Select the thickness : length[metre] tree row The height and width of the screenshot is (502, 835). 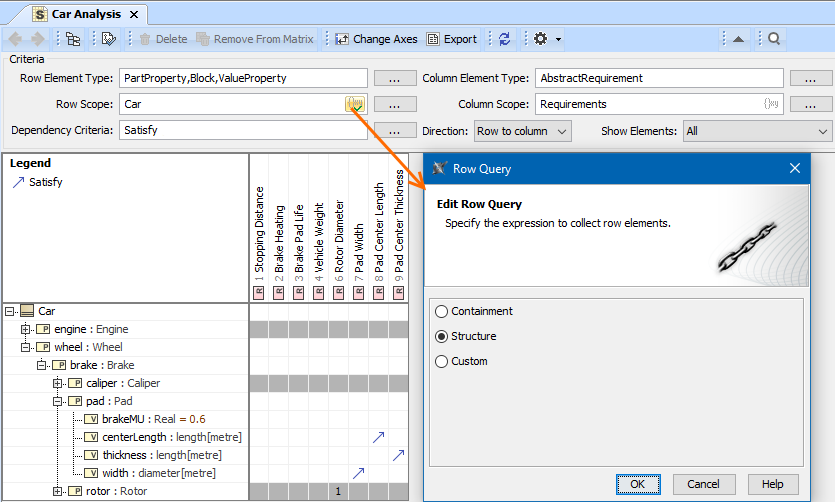click(161, 455)
